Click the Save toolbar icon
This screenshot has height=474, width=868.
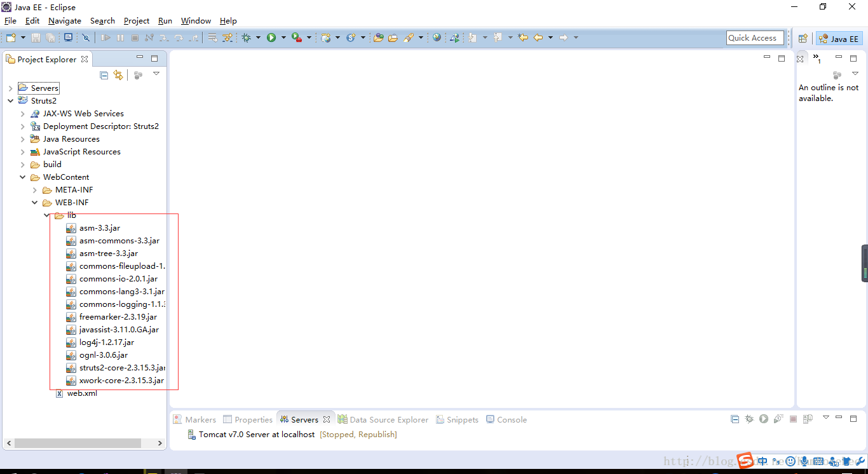(36, 37)
